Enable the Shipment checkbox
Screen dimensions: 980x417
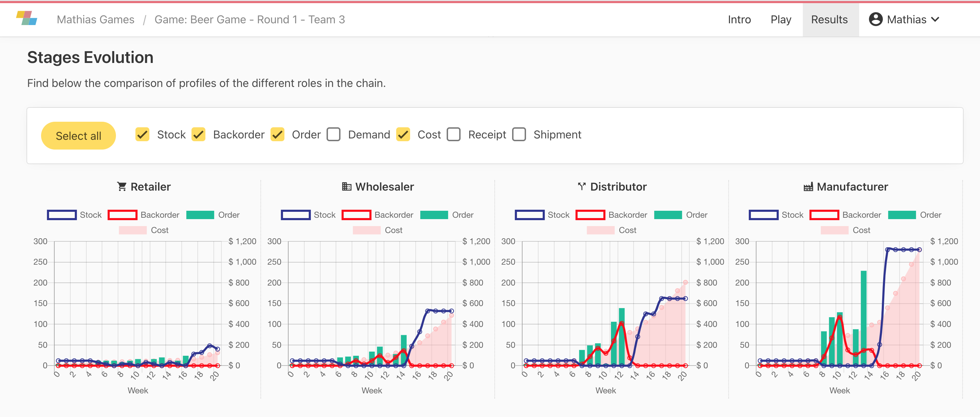(519, 135)
